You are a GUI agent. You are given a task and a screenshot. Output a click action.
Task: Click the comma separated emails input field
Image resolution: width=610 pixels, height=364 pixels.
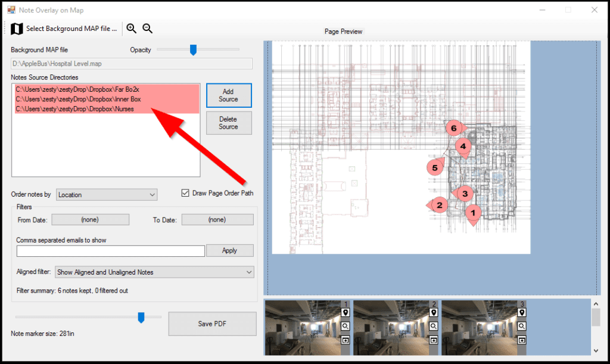[111, 251]
